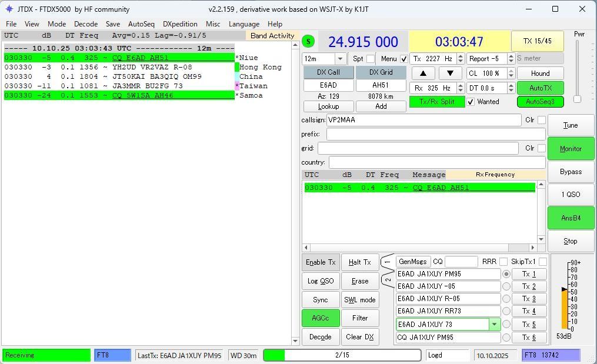Select the Tx 2 message radio button

(x=506, y=286)
